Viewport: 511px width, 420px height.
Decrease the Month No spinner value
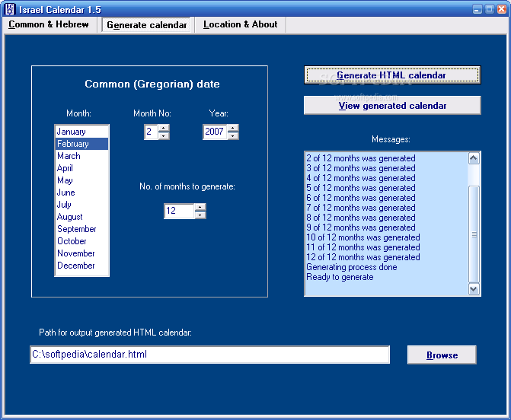(x=164, y=135)
